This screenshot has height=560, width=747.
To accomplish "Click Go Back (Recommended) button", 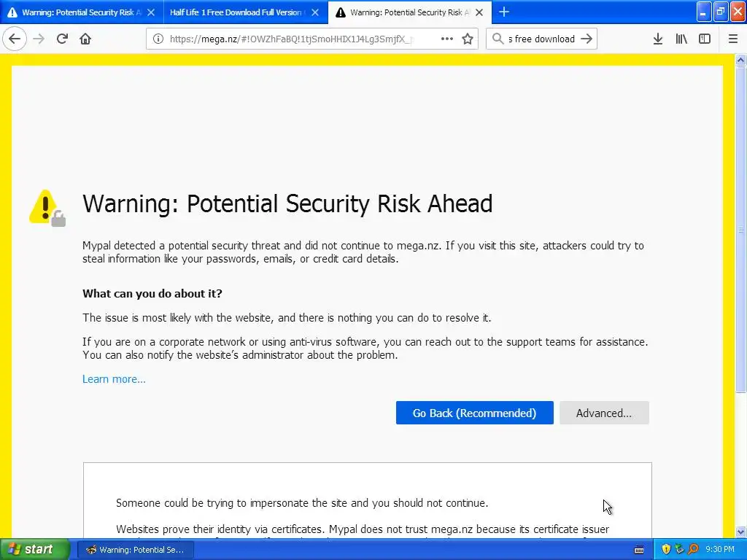I will pyautogui.click(x=474, y=413).
